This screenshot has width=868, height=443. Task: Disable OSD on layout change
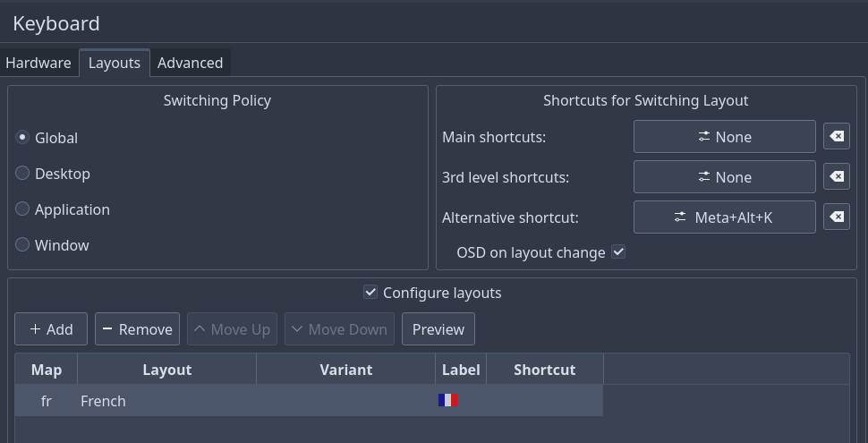tap(618, 252)
